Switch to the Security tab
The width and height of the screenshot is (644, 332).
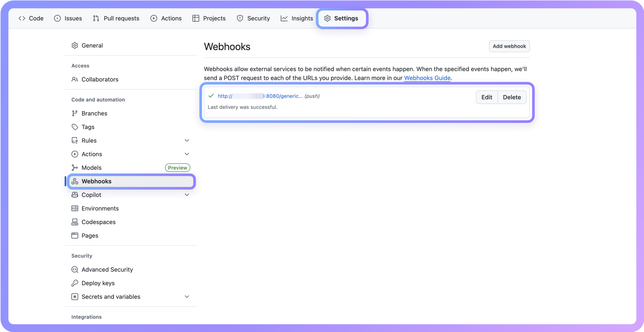pos(253,18)
